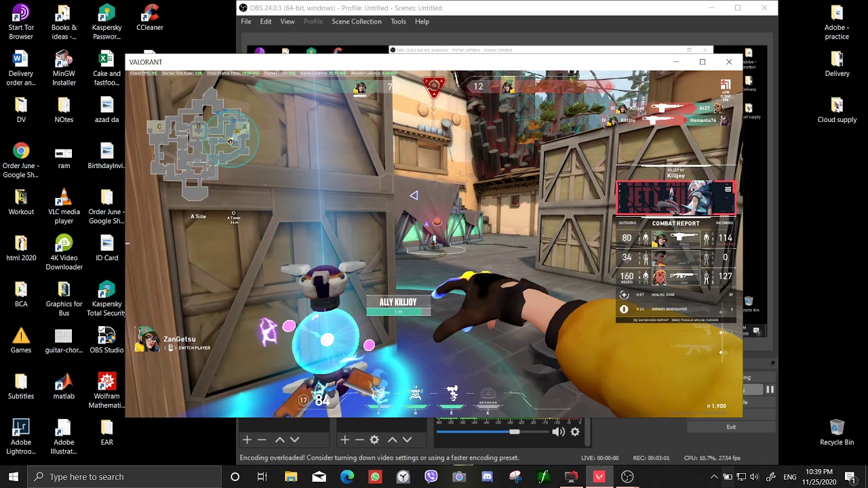
Task: Remove the selected scene with the minus icon
Action: (262, 440)
